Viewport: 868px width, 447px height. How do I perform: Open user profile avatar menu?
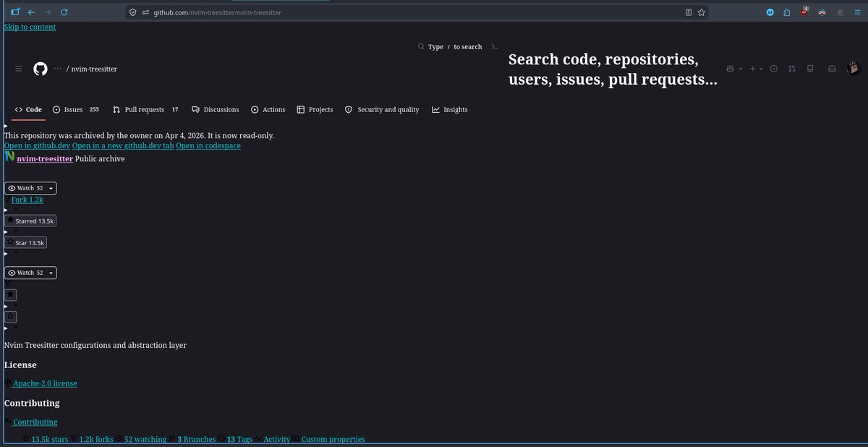click(854, 68)
